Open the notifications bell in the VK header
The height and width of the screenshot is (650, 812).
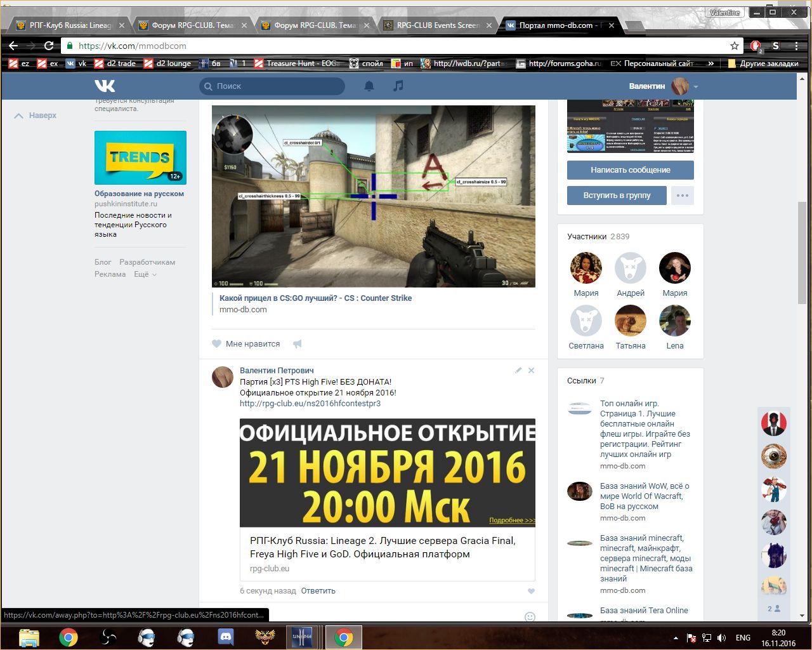[x=369, y=86]
